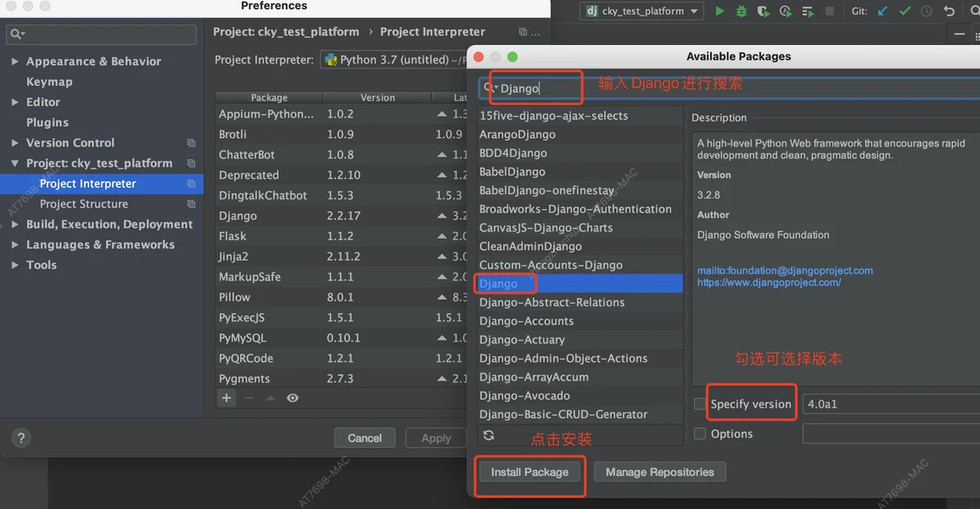Click the Preferences search magnifier icon
980x509 pixels.
point(16,34)
